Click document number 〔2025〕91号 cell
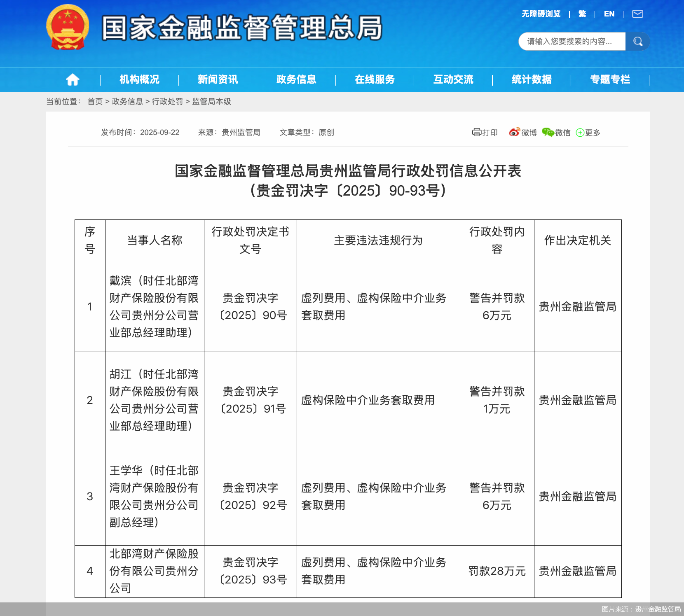 (x=251, y=400)
